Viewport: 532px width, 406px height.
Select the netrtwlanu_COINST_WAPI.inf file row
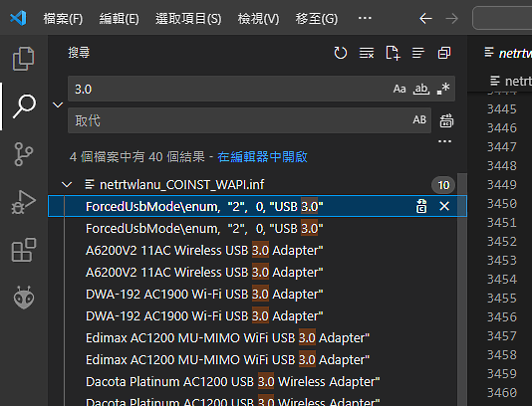pos(257,185)
